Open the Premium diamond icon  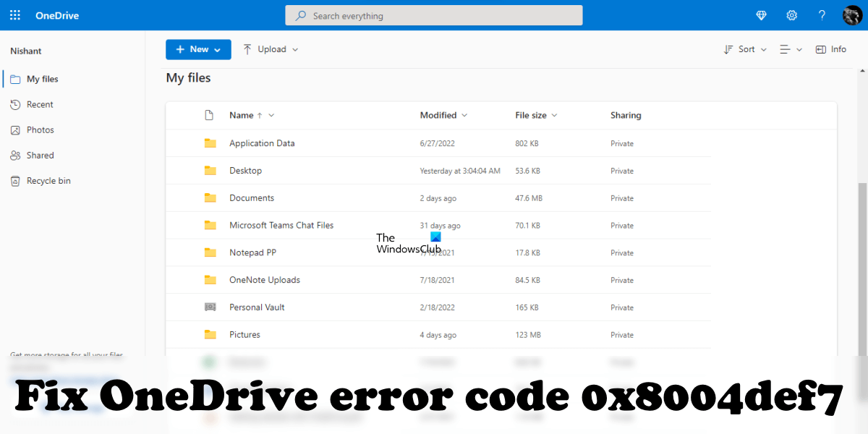coord(761,15)
